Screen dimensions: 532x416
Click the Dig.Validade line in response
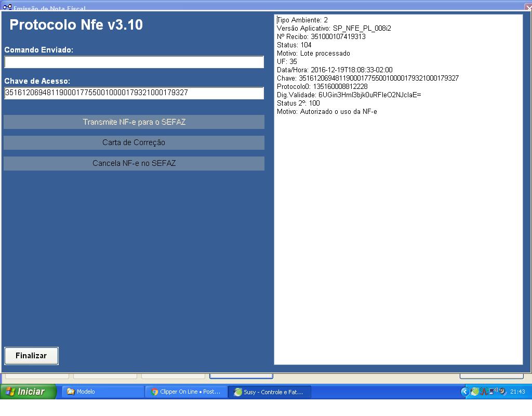point(349,95)
